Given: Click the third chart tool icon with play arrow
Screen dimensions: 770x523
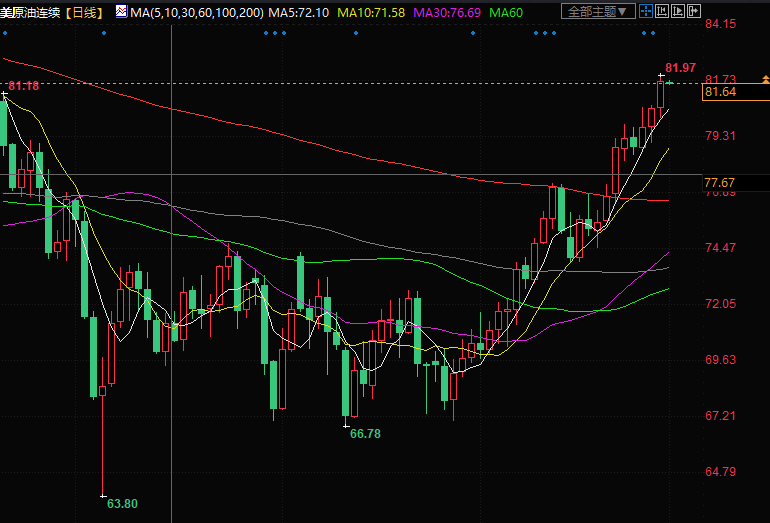Looking at the screenshot, I should click(x=677, y=11).
